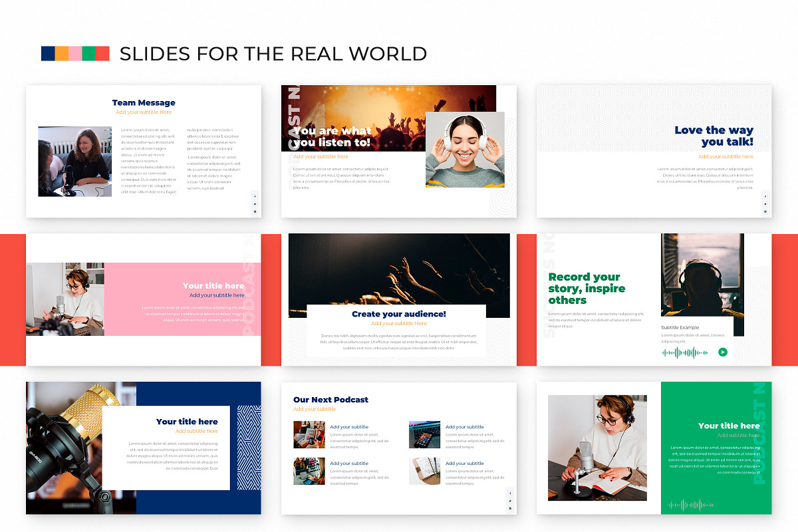Click the Twitter icon on Our Next Podcast slide
This screenshot has height=532, width=798.
point(510,500)
